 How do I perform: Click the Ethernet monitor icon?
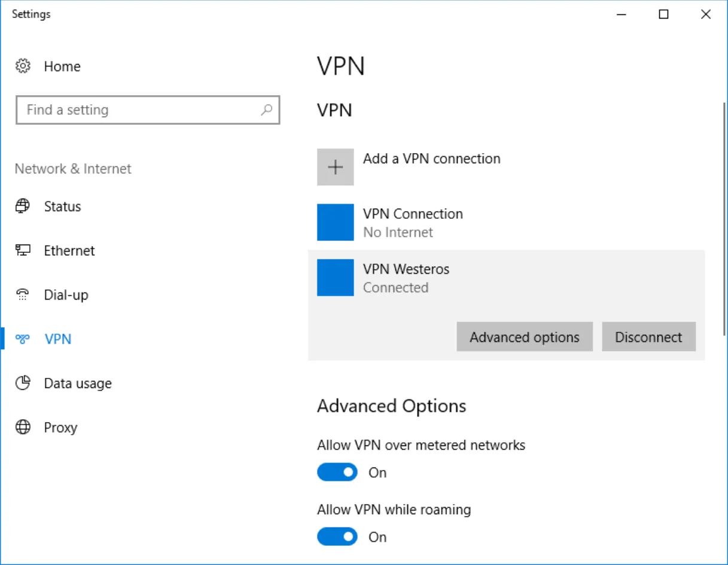pos(23,251)
